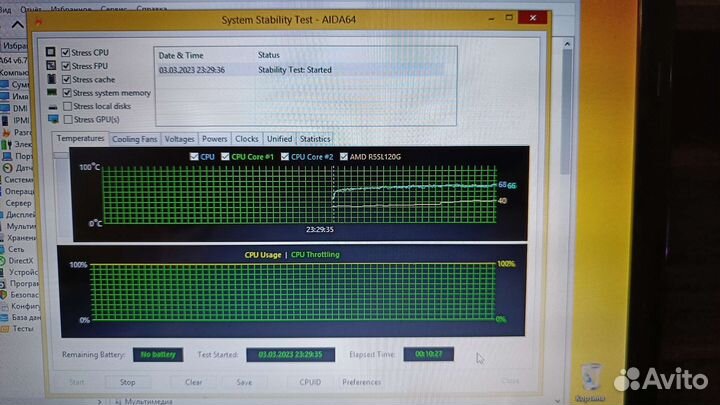
Task: Click the 23:29:35 time marker on the temperature graph
Action: pyautogui.click(x=320, y=230)
